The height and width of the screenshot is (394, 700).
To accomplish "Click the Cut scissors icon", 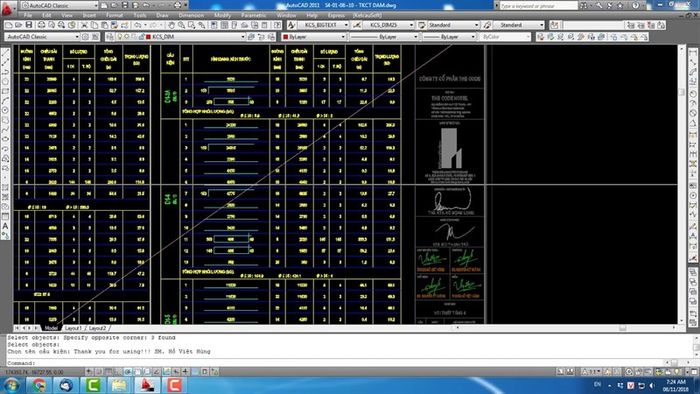I will [x=84, y=25].
